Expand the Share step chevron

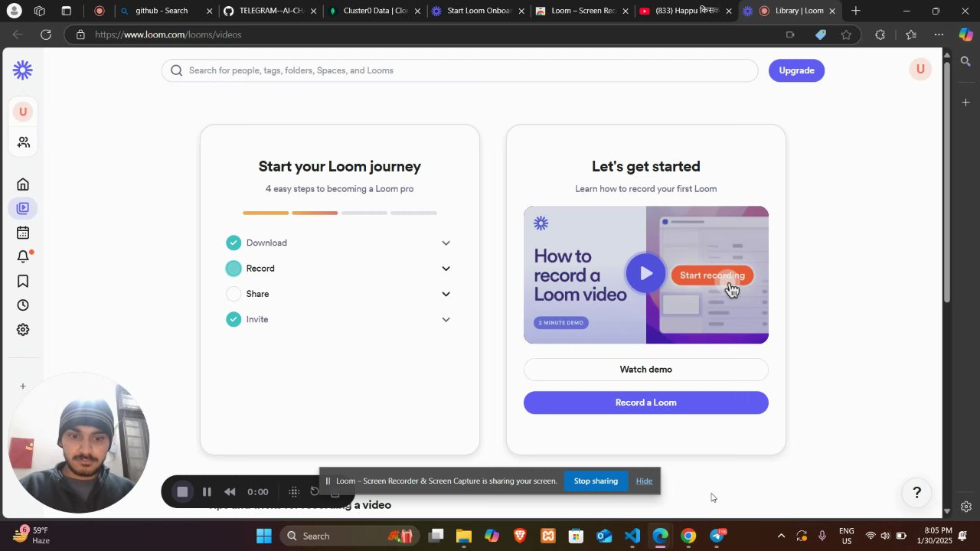(446, 294)
